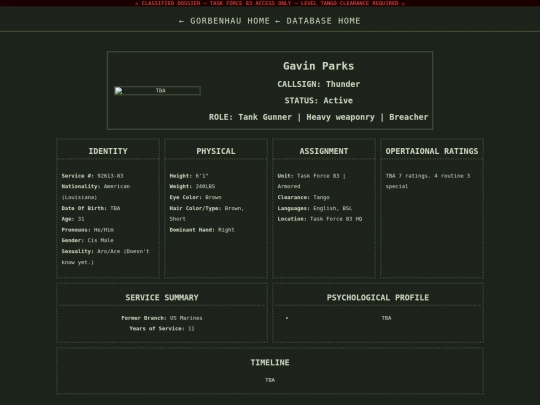Click the TBA 7 ratings text
The height and width of the screenshot is (405, 540).
coord(428,181)
